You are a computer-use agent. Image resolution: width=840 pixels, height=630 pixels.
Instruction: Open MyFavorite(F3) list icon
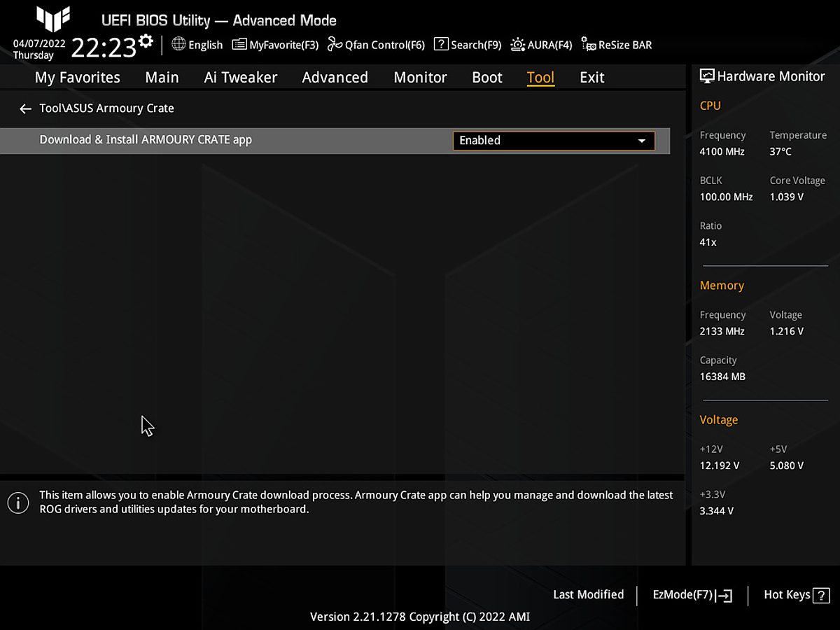click(x=239, y=45)
